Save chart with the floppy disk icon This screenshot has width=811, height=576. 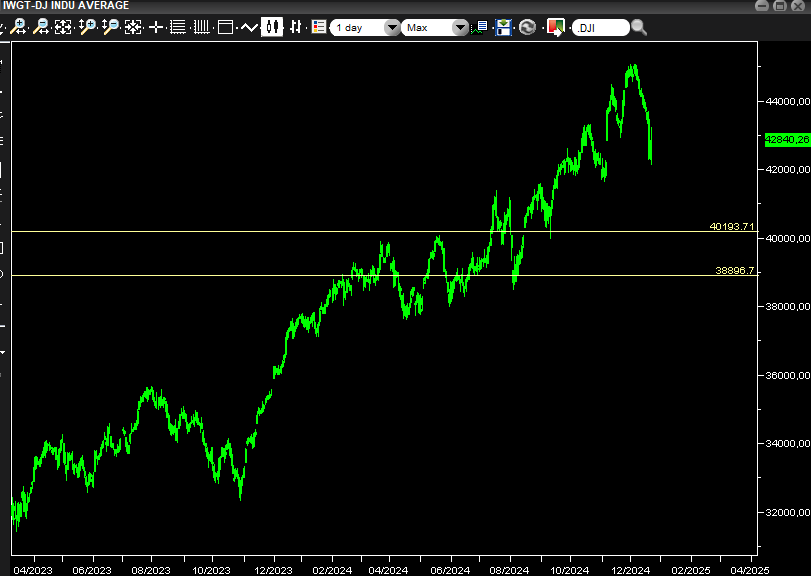(503, 27)
